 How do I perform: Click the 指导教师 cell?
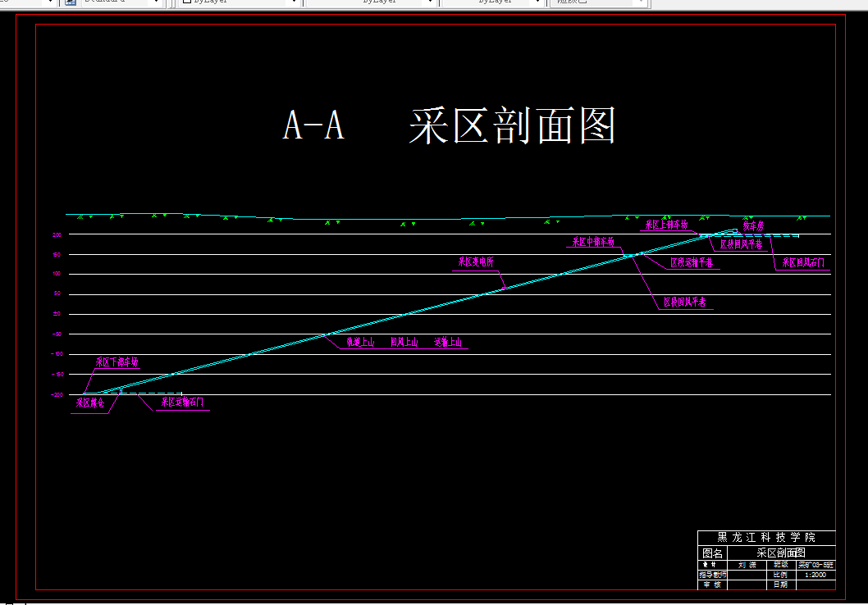click(x=712, y=575)
